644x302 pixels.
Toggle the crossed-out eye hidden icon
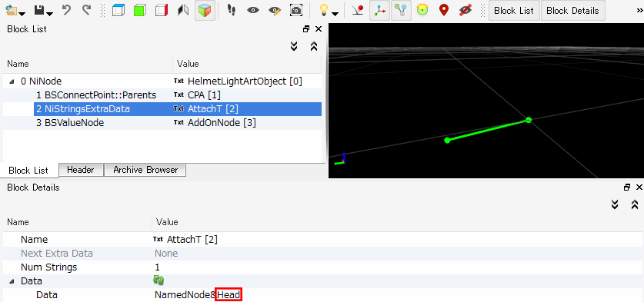tap(465, 10)
